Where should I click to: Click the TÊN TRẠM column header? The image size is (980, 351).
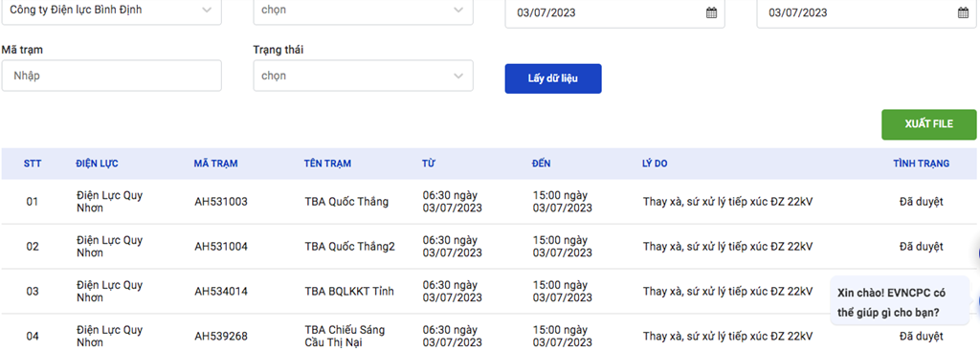pyautogui.click(x=327, y=164)
